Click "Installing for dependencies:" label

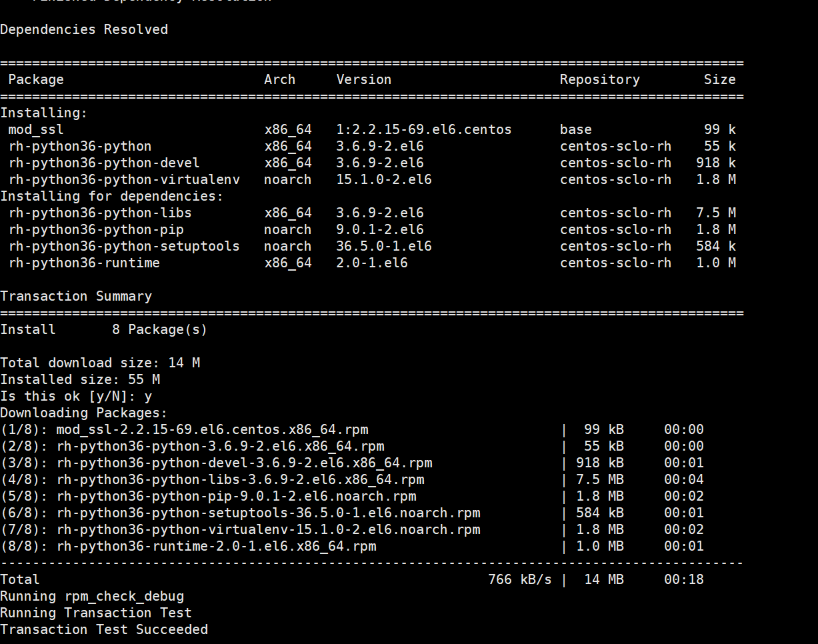click(x=112, y=196)
